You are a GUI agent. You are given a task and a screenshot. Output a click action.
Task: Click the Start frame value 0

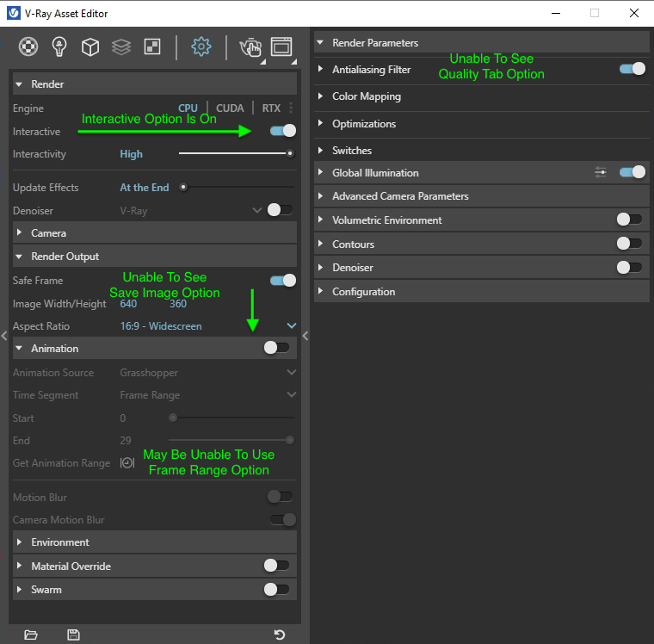coord(122,418)
